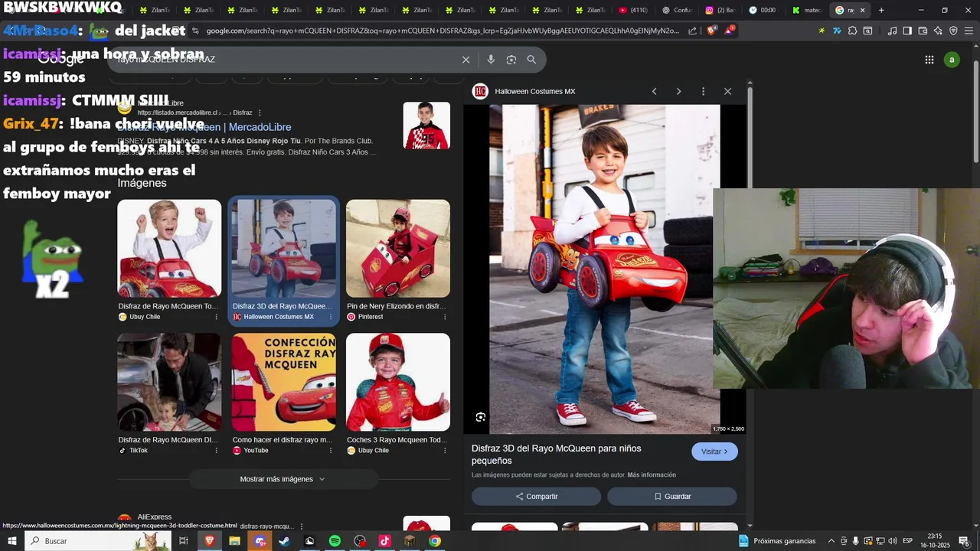Switch to the 00:00 timer tab

(763, 10)
